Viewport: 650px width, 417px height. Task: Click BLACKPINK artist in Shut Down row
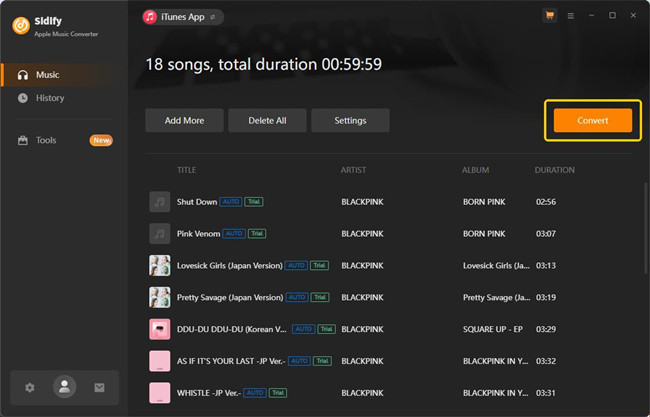[362, 202]
